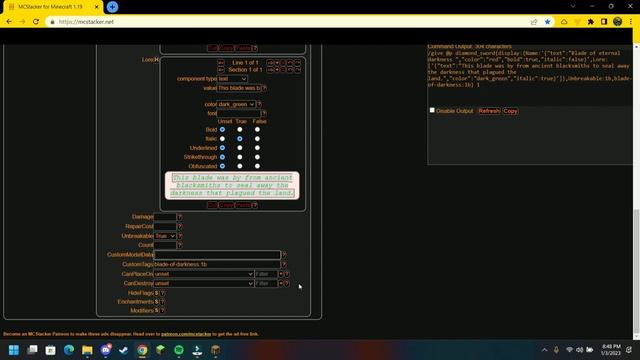Click the browser address bar
Image resolution: width=640 pixels, height=360 pixels.
tap(286, 22)
